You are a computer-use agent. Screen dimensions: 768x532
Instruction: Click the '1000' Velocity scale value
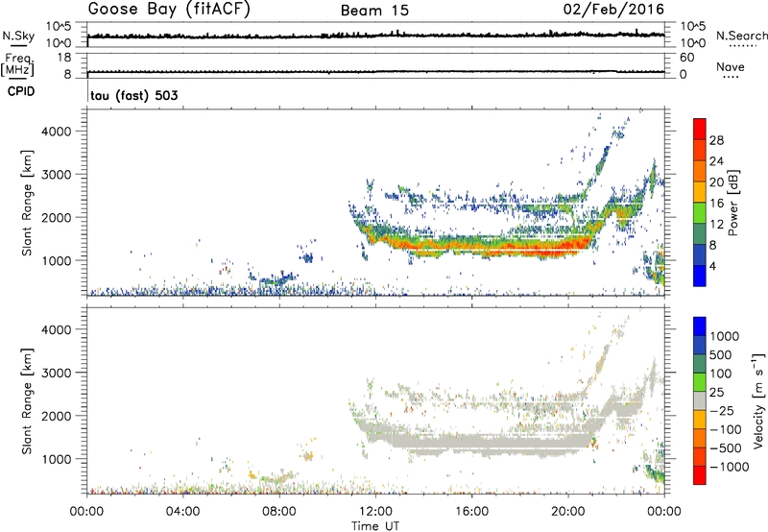[x=725, y=336]
